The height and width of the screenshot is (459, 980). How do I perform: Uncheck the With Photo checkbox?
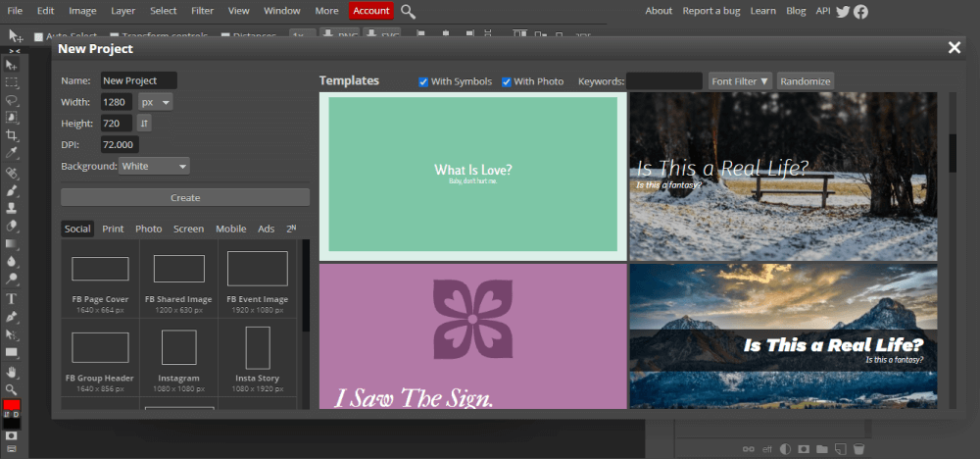[x=507, y=81]
